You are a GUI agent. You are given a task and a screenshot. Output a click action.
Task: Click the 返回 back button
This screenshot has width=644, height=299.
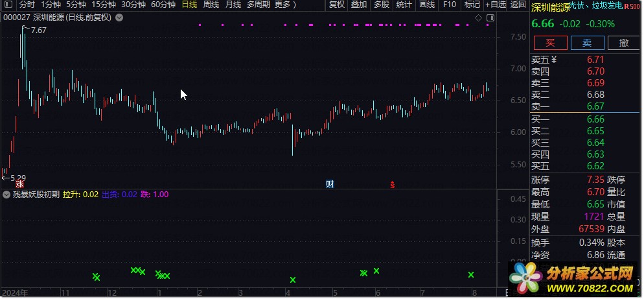coord(518,5)
